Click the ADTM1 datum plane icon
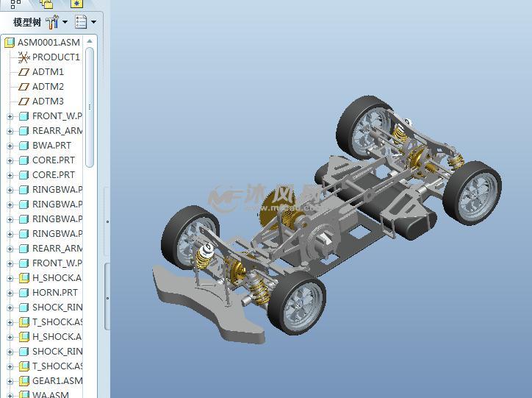This screenshot has height=398, width=532. [24, 72]
